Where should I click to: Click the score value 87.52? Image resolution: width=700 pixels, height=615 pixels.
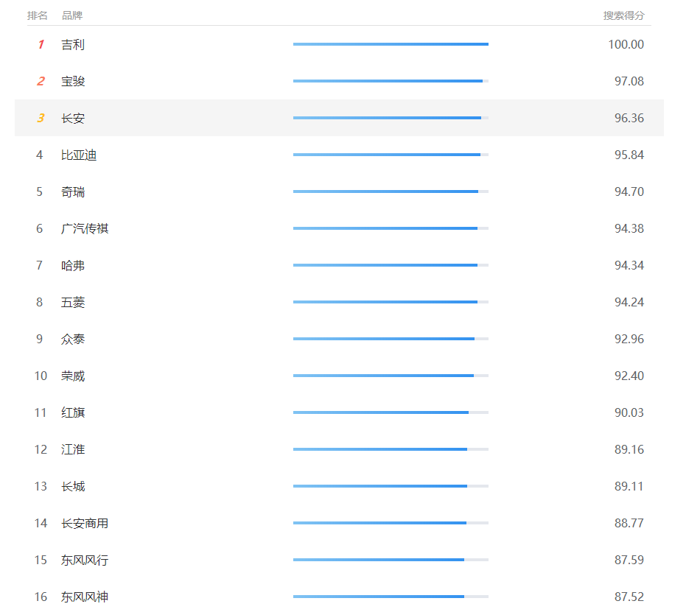tap(629, 597)
